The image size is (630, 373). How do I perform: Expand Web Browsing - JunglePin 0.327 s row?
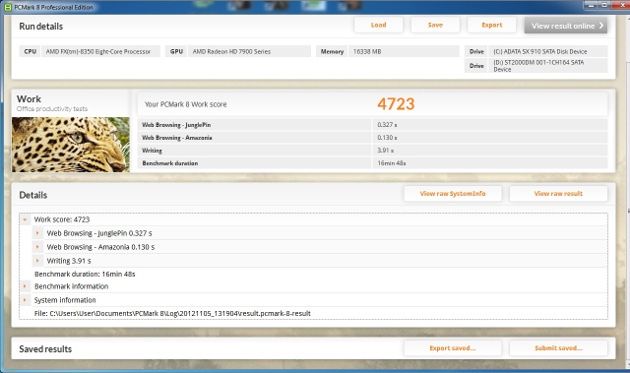coord(37,233)
